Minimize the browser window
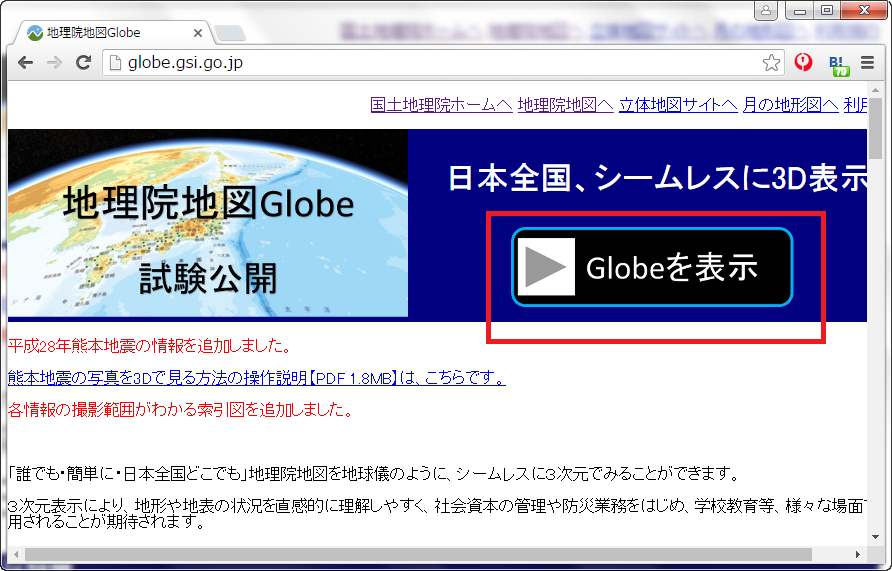 (x=799, y=10)
